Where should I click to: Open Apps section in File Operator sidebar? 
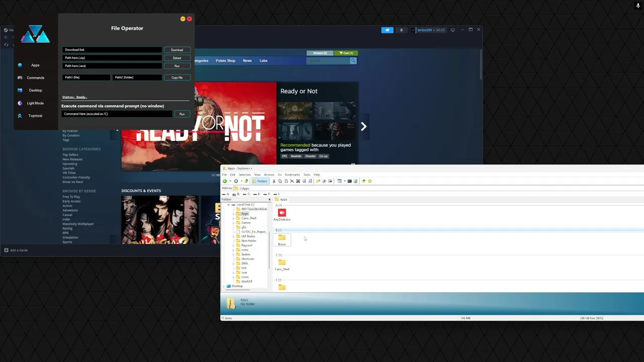(35, 65)
